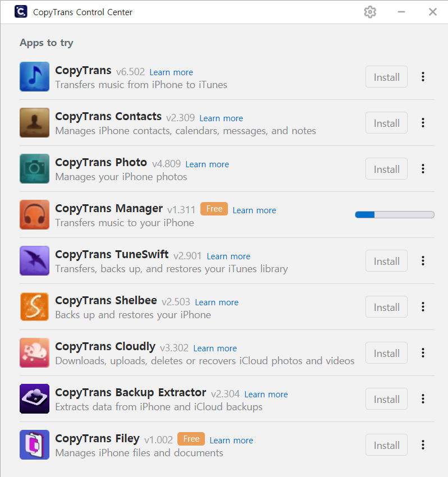Open more options for CopyTrans TuneSwift

tap(423, 261)
